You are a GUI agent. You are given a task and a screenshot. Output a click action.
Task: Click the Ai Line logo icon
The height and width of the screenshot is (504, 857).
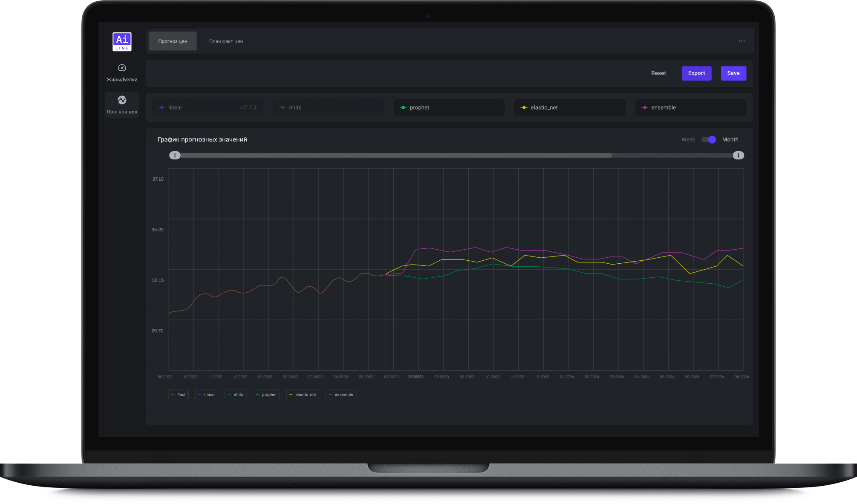(x=122, y=42)
